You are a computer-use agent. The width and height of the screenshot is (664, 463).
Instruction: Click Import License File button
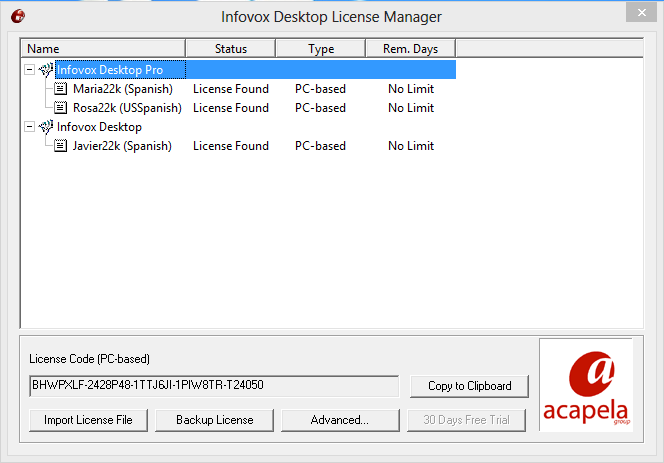89,420
